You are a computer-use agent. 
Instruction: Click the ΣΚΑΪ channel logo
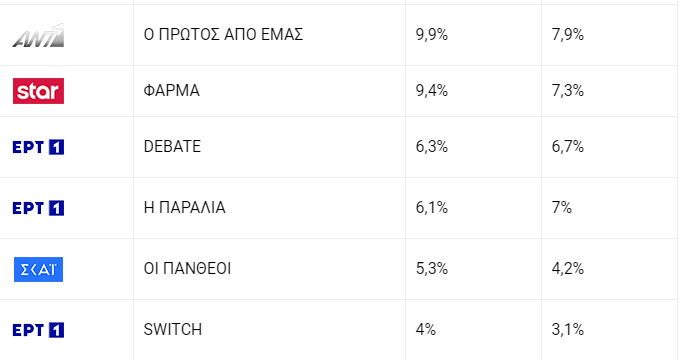pyautogui.click(x=38, y=269)
